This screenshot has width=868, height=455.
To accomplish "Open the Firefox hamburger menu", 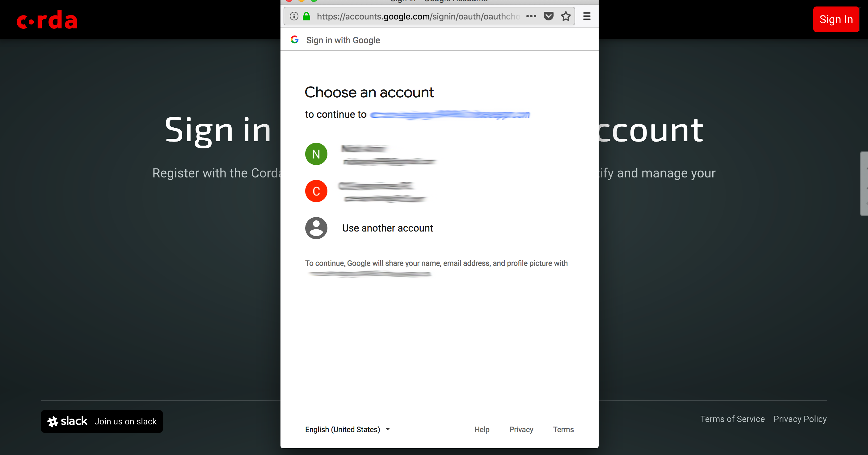I will [587, 16].
